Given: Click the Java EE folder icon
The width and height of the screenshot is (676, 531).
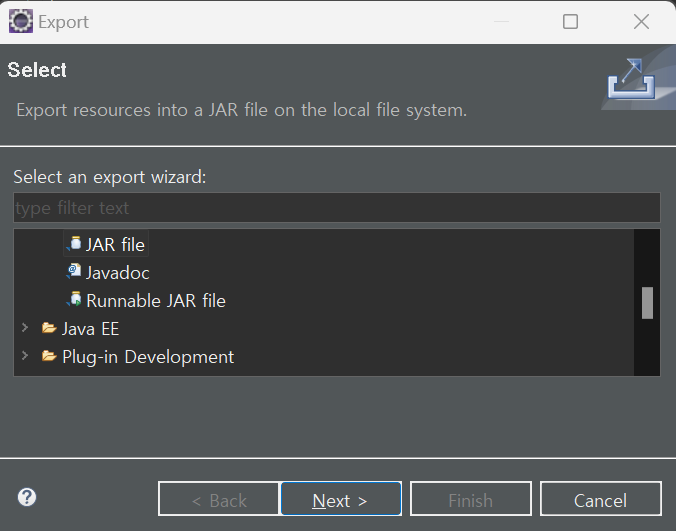Looking at the screenshot, I should 49,328.
